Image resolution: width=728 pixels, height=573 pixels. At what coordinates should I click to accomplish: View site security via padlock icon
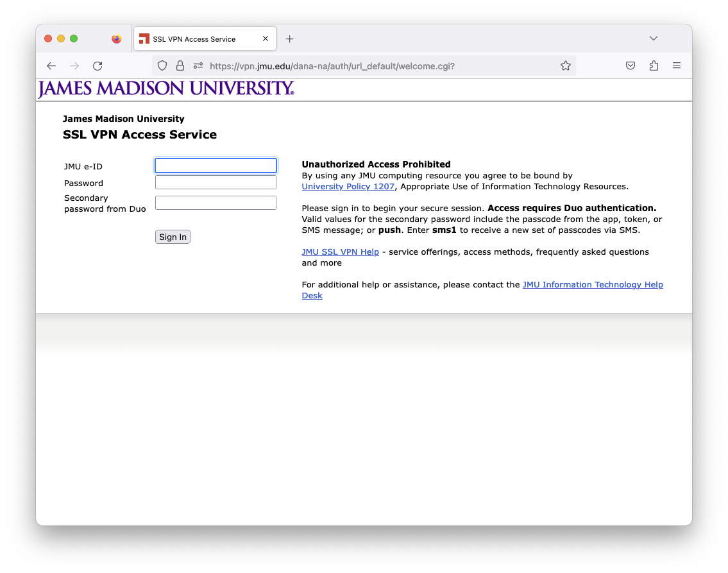coord(180,66)
